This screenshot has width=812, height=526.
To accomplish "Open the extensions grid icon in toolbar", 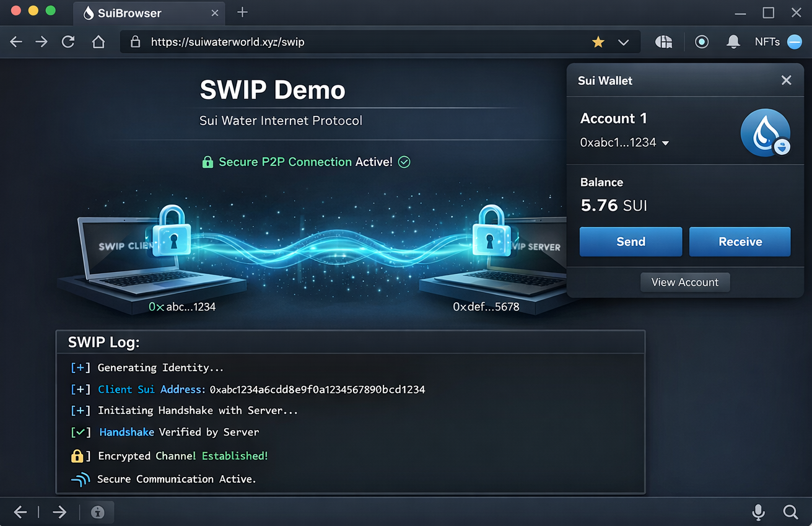I will point(663,42).
